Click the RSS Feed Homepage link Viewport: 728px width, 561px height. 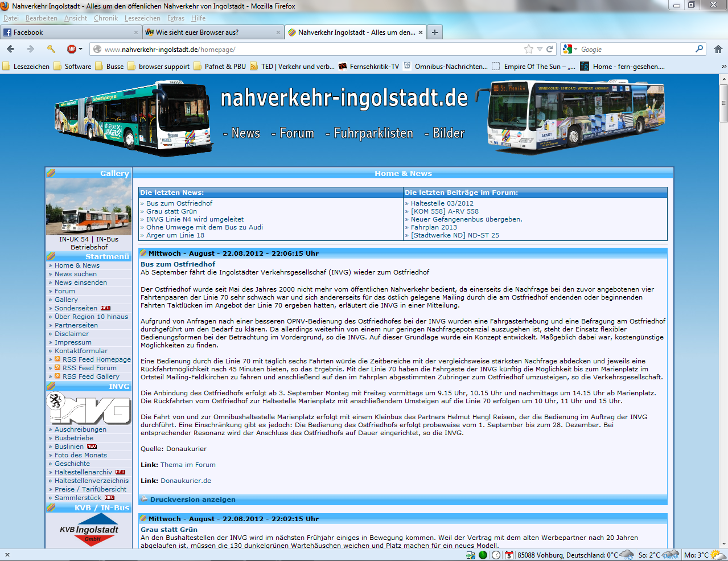[x=96, y=359]
